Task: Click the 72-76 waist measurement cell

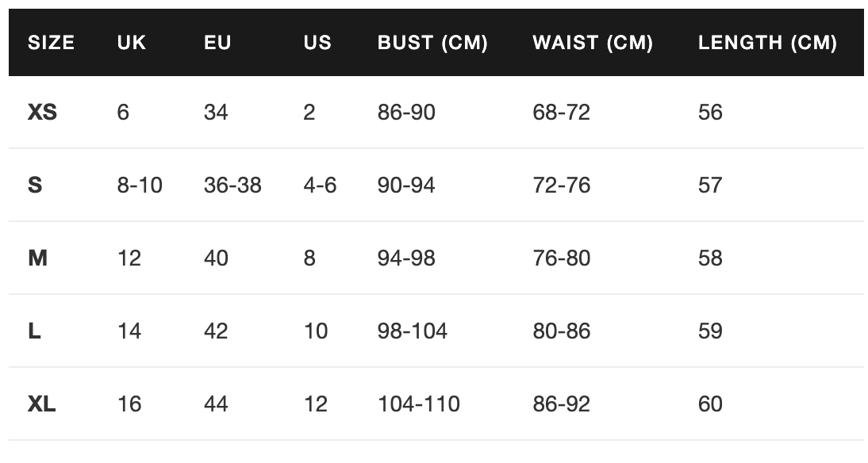Action: point(561,186)
